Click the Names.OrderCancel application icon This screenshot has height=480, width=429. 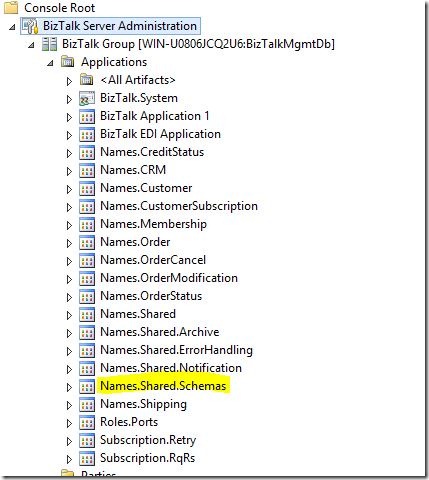coord(87,261)
